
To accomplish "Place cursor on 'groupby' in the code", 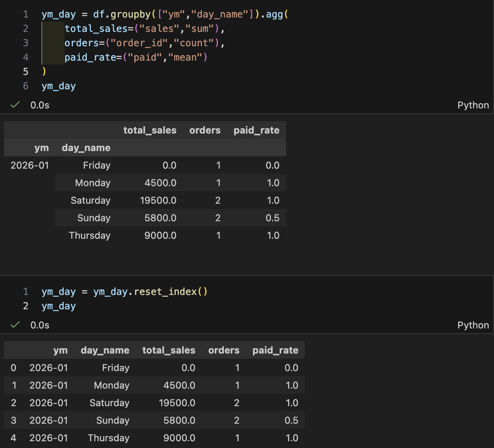I will (x=131, y=14).
